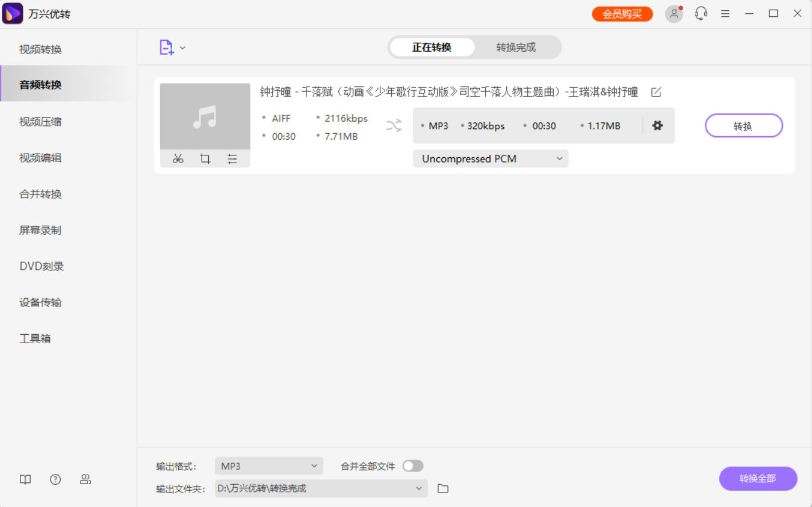Click the help question mark icon

coord(55,479)
